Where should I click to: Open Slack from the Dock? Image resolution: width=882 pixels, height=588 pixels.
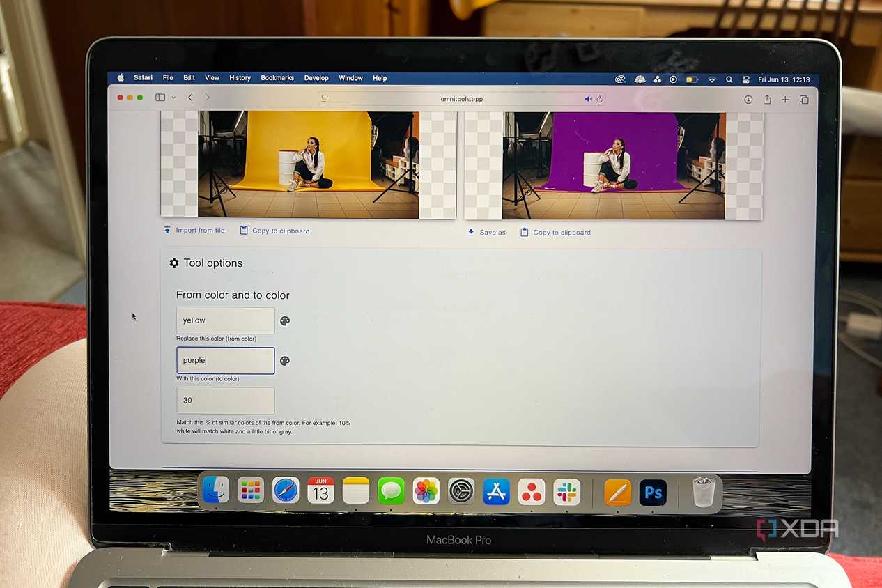coord(567,493)
